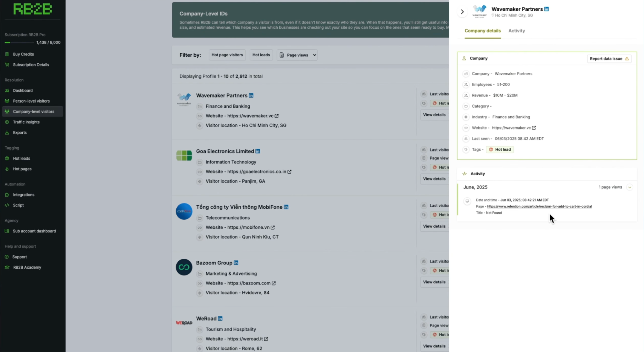644x352 pixels.
Task: Click Report data issue button
Action: (609, 59)
